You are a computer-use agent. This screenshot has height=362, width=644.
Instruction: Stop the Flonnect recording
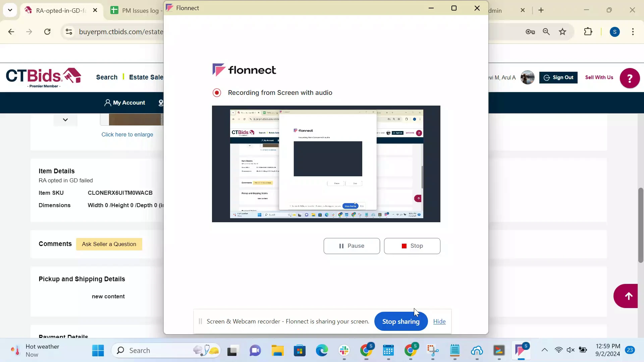click(x=412, y=246)
